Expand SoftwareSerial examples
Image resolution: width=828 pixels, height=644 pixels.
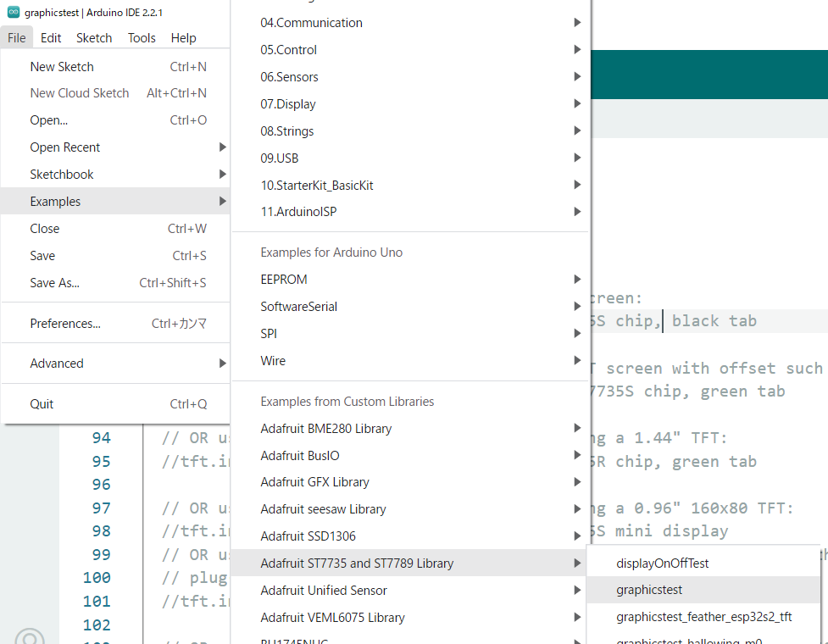[410, 306]
